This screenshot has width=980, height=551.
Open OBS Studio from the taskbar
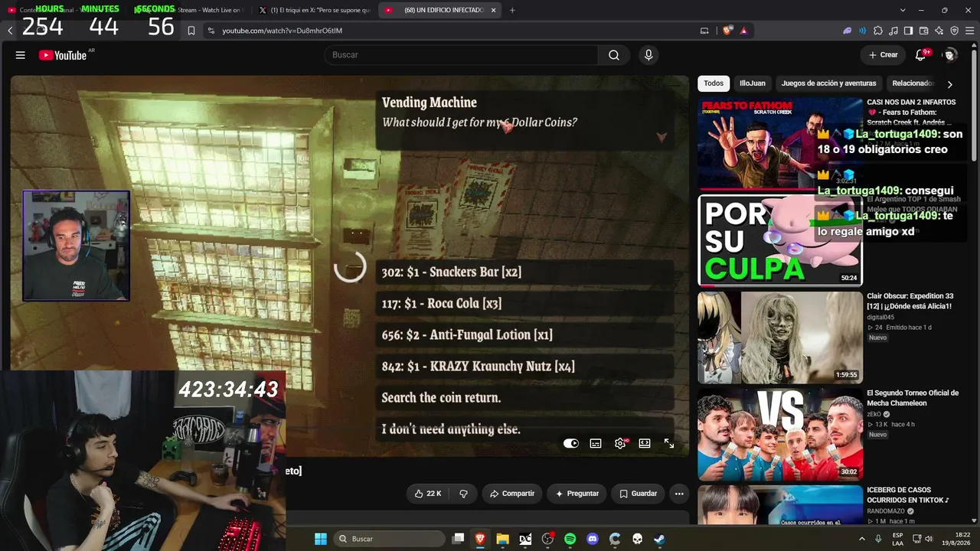547,539
